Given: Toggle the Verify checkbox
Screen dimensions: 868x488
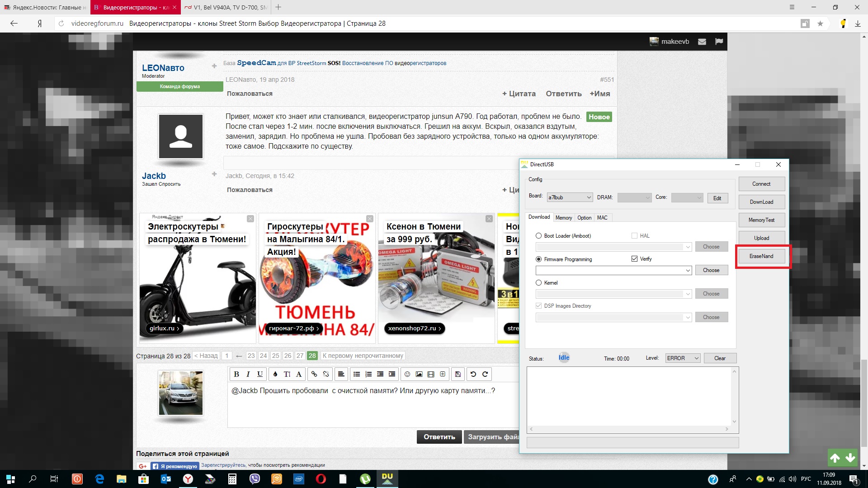Looking at the screenshot, I should pos(634,259).
